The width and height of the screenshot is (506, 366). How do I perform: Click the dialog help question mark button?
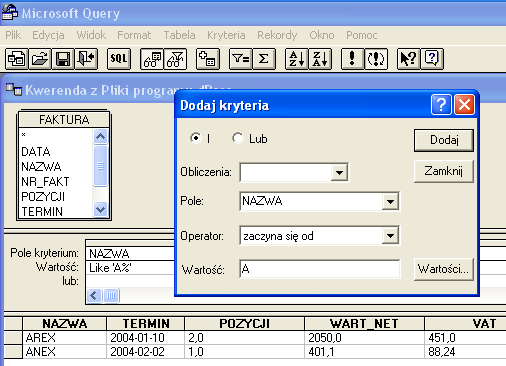(441, 105)
